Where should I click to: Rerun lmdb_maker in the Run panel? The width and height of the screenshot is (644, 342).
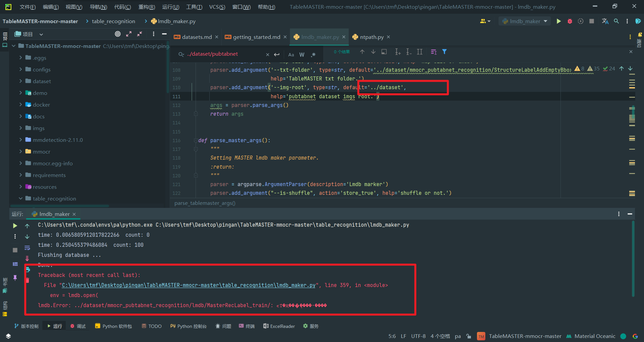coord(15,226)
